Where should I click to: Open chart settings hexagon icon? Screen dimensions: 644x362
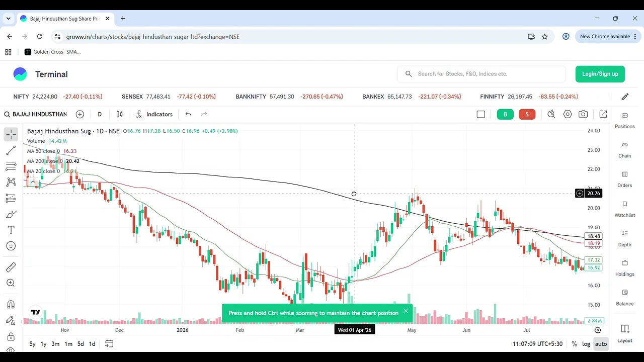pos(568,114)
